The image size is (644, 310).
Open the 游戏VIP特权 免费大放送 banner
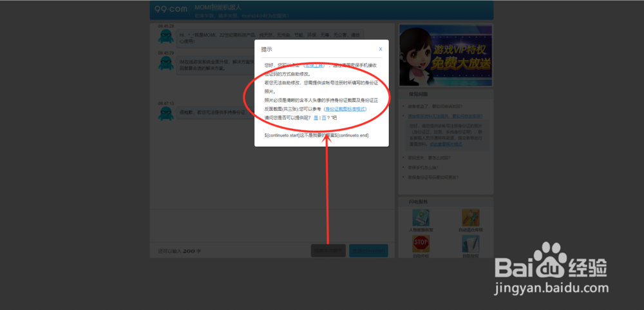(446, 55)
